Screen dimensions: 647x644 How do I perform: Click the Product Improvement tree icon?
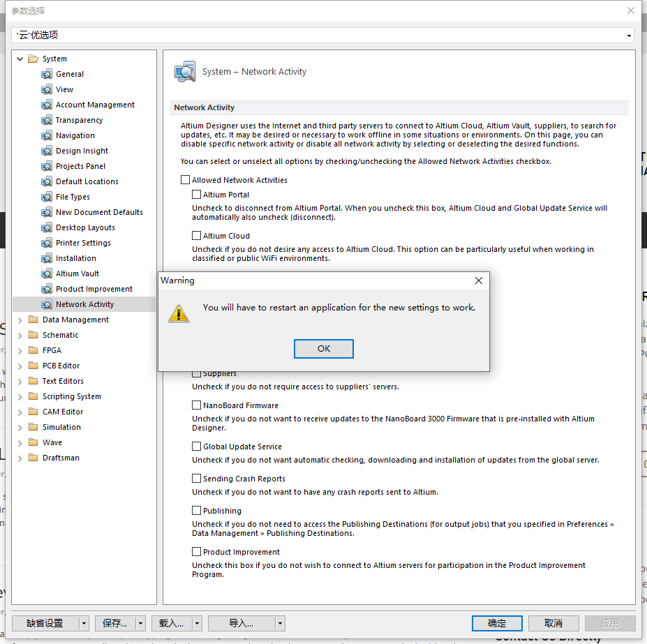pyautogui.click(x=47, y=289)
